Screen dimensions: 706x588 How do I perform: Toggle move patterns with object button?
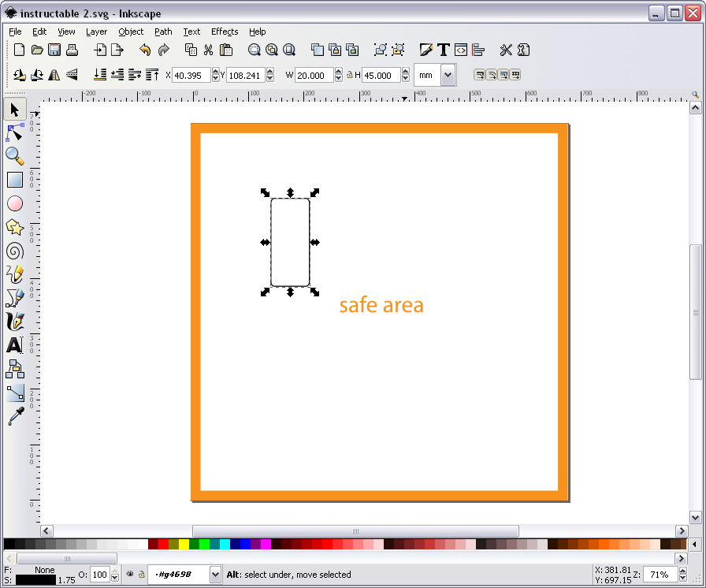coord(515,75)
